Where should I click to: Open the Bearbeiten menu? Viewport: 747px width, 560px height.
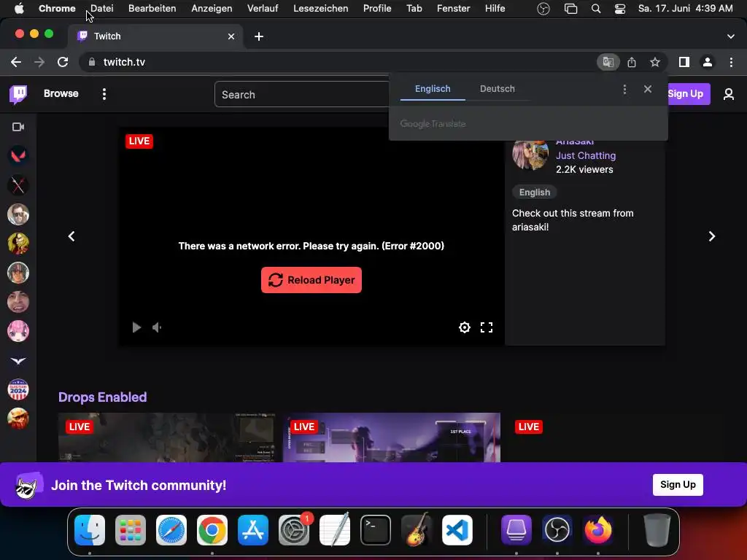152,9
